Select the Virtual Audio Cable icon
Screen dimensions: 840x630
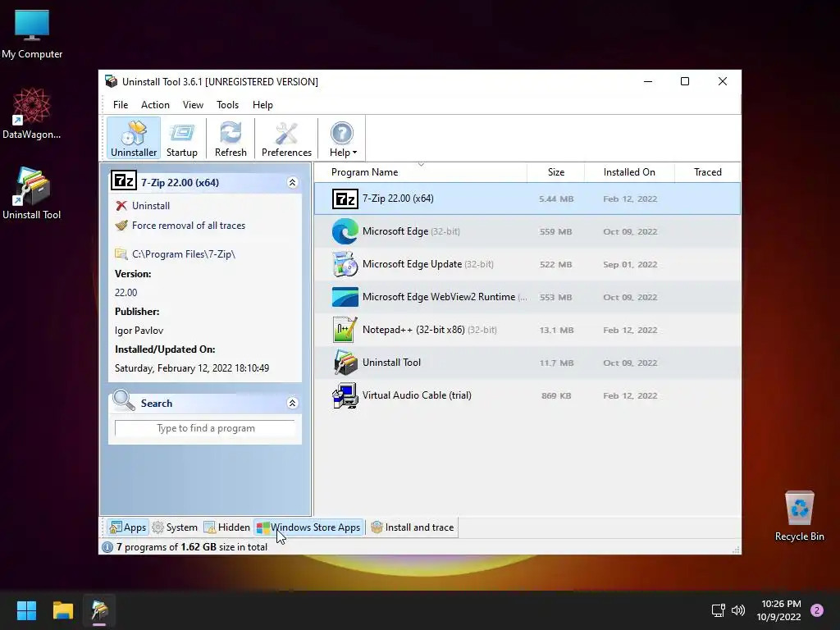(345, 395)
